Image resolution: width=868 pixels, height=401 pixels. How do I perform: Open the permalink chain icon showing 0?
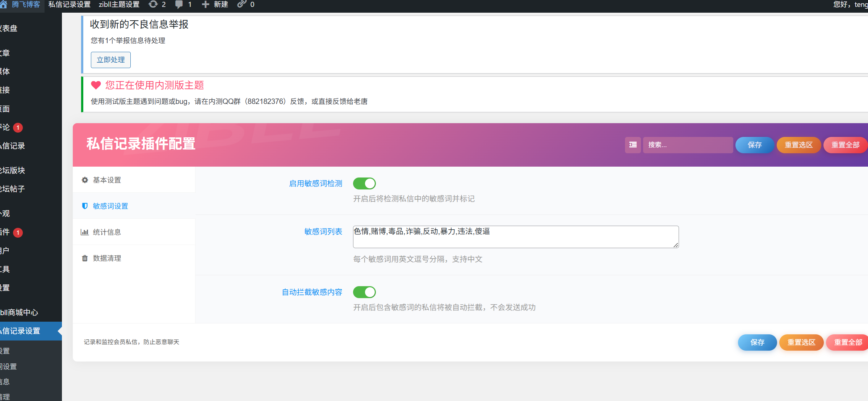point(240,5)
